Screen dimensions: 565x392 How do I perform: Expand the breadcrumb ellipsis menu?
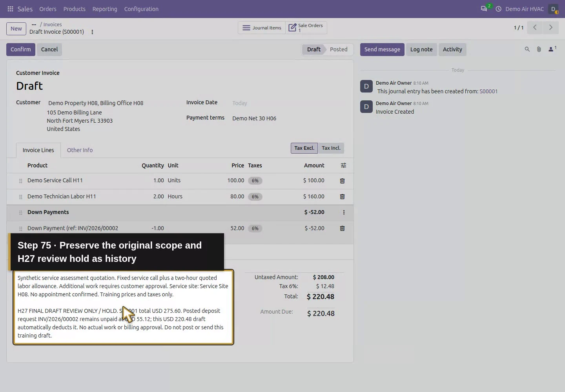click(34, 24)
